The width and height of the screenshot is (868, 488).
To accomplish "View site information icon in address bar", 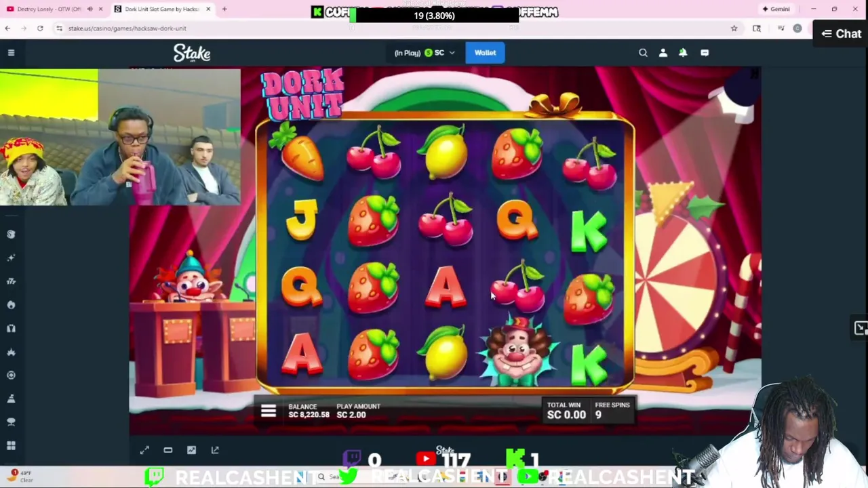I will pos(59,28).
